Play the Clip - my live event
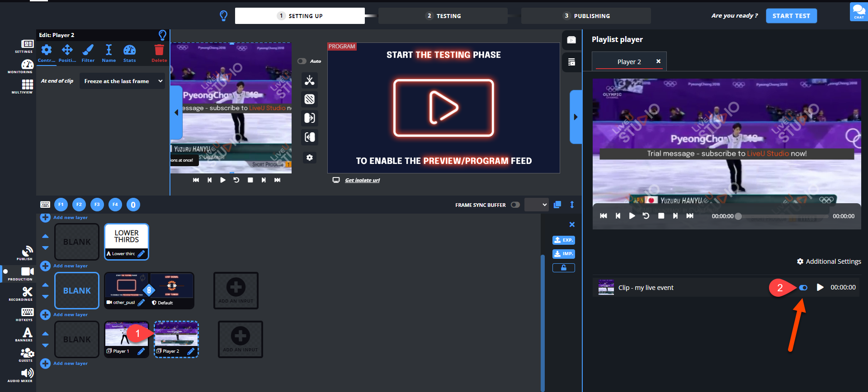Viewport: 868px width, 392px height. tap(820, 288)
